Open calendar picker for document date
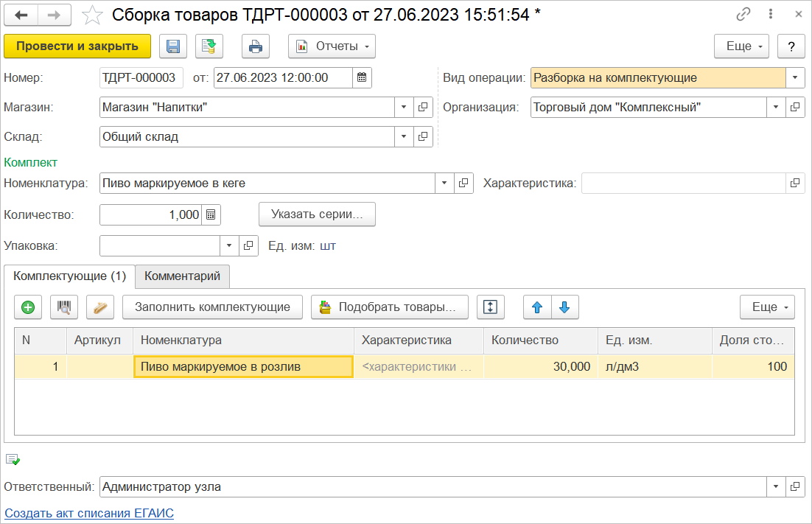Image resolution: width=812 pixels, height=524 pixels. (362, 77)
